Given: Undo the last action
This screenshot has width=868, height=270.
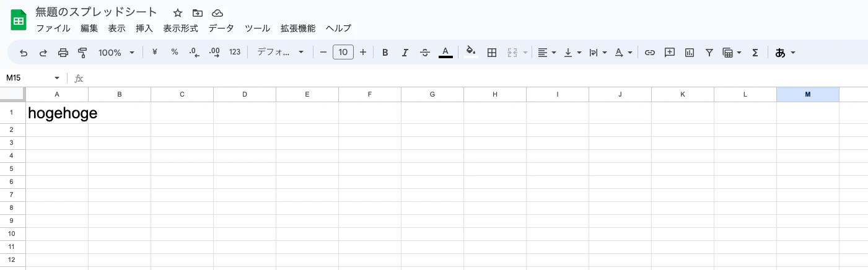Looking at the screenshot, I should (x=24, y=53).
